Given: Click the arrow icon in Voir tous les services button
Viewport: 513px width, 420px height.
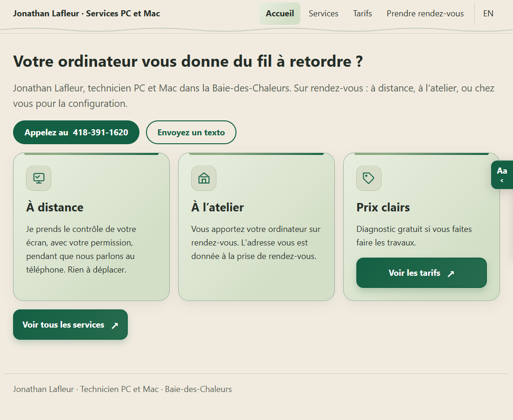Looking at the screenshot, I should [x=115, y=325].
